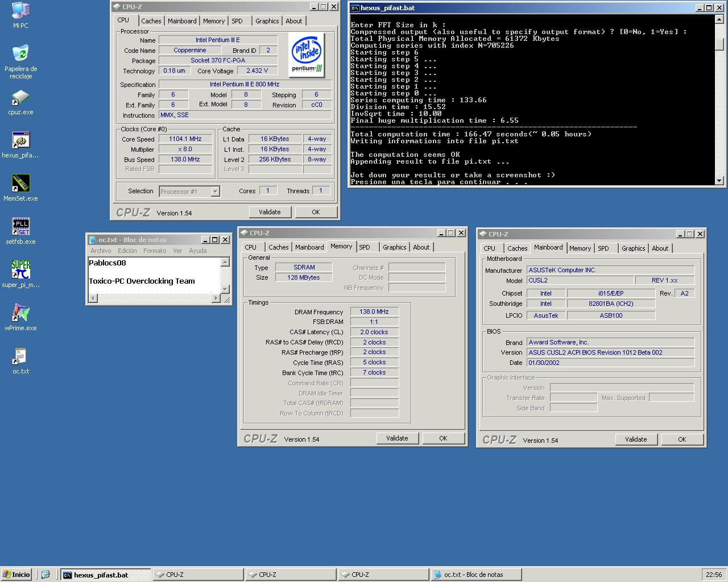Click Notepad horizontal scrollbar right arrow

(216, 298)
